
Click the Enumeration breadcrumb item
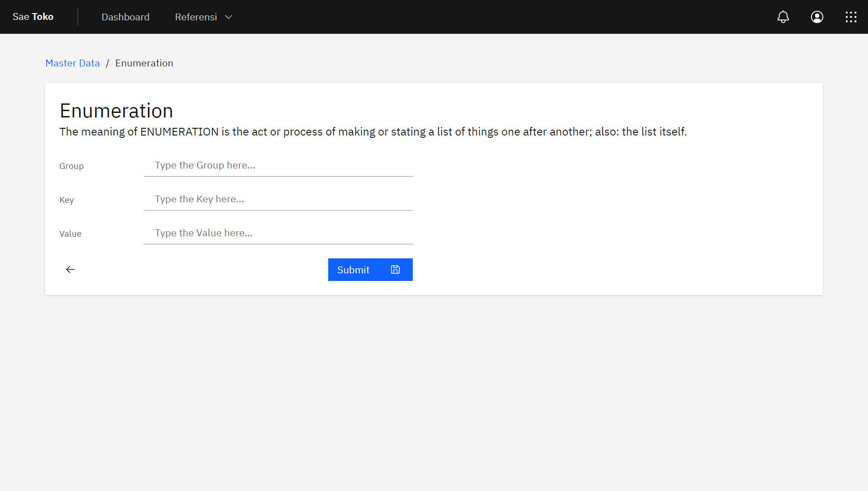point(144,63)
